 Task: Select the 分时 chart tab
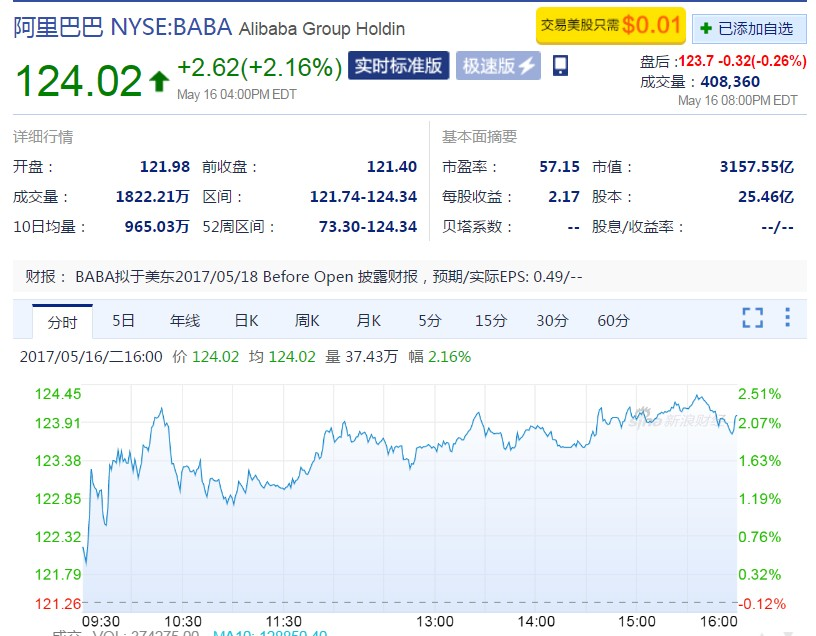click(x=62, y=321)
